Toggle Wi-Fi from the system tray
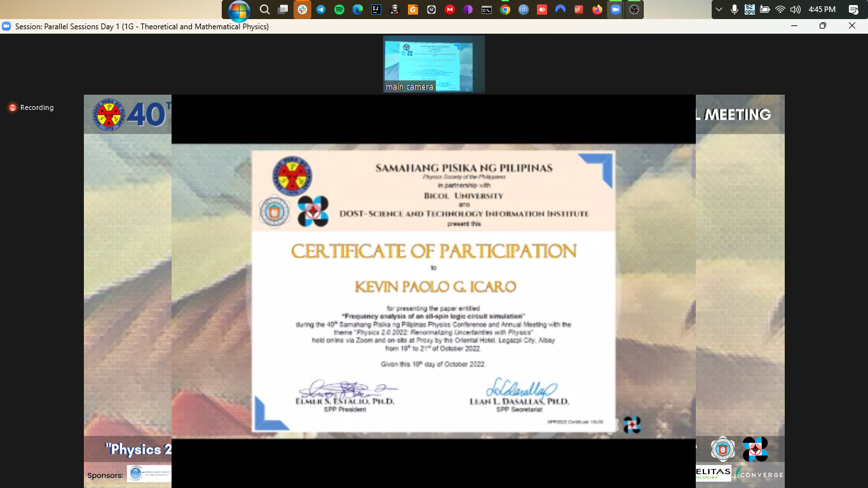868x488 pixels. click(780, 10)
